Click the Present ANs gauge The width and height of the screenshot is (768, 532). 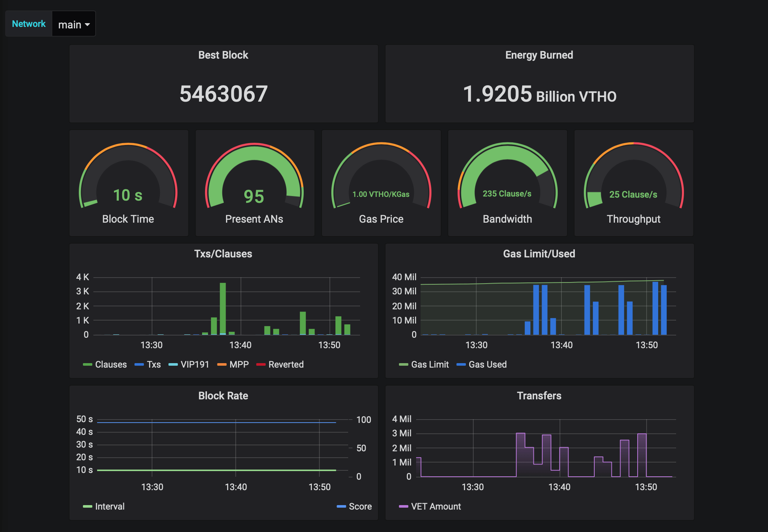tap(254, 179)
